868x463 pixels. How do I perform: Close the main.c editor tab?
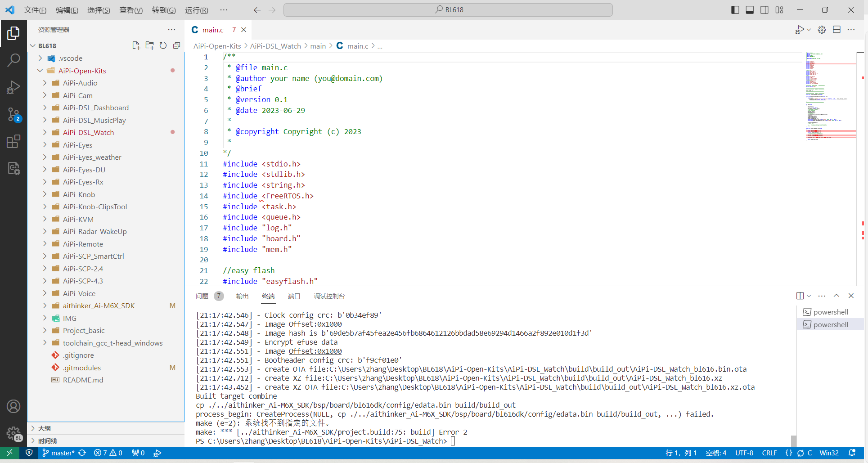[243, 30]
